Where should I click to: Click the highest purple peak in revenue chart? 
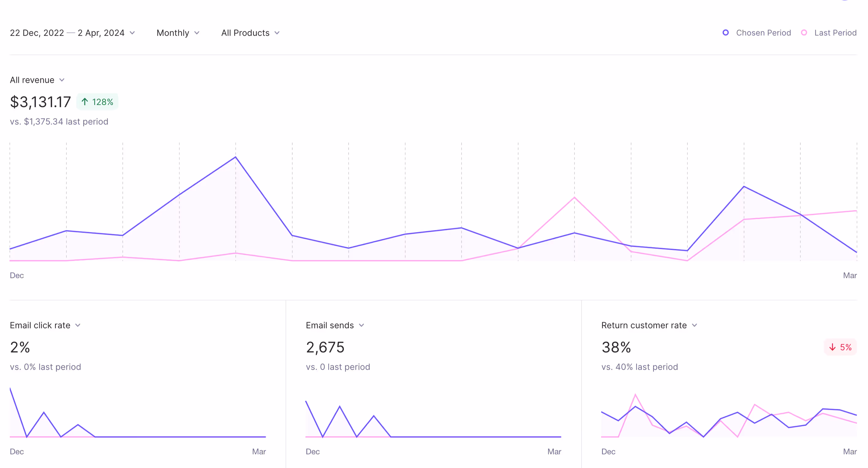(236, 157)
